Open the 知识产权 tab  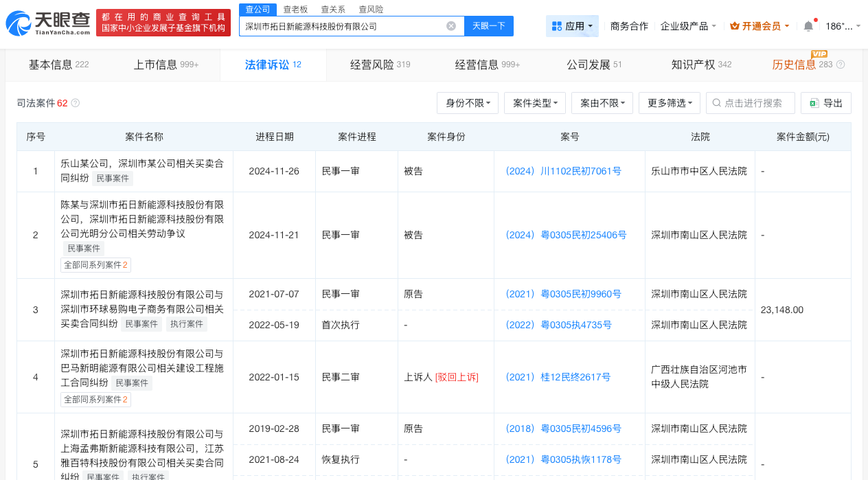(x=701, y=65)
